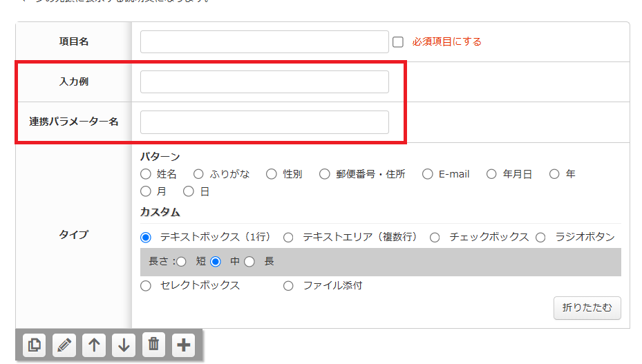Focus the 入力例 input box
This screenshot has width=642, height=364.
click(264, 82)
